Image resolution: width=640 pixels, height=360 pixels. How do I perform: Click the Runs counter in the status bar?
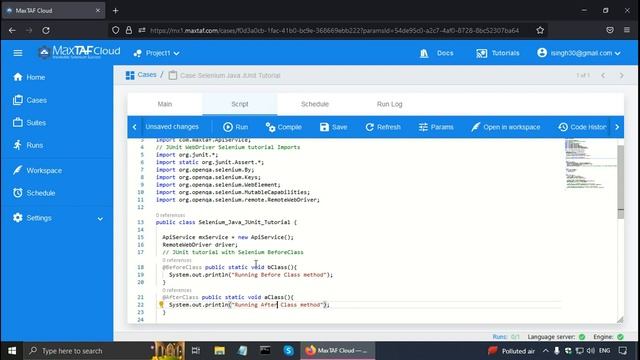coord(506,337)
